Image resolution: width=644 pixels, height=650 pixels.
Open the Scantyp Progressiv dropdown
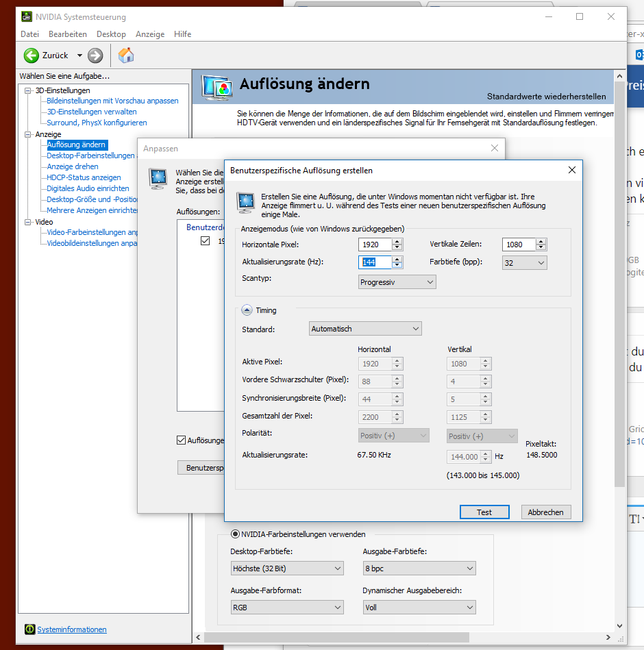(x=397, y=282)
